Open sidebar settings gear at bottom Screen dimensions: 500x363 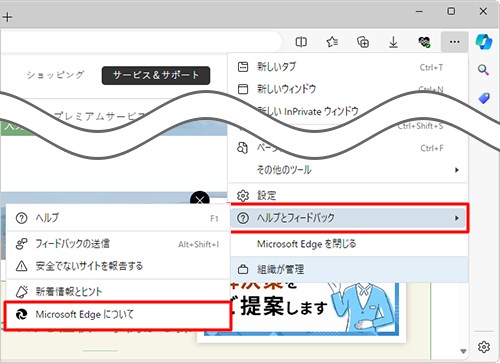484,347
